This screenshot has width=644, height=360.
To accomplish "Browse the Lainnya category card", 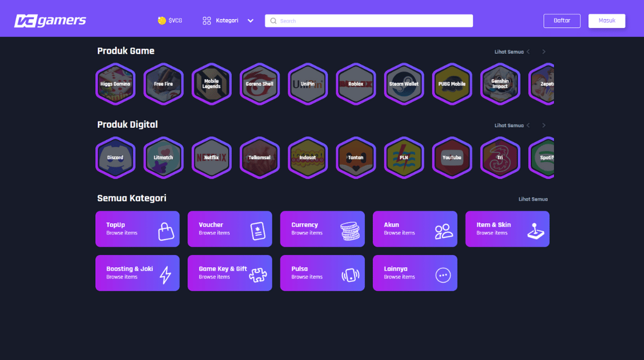I will pyautogui.click(x=415, y=273).
